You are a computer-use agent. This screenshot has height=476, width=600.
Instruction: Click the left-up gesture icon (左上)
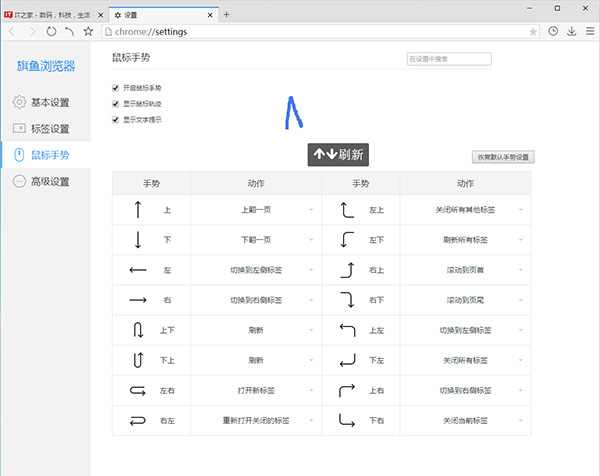(x=347, y=210)
